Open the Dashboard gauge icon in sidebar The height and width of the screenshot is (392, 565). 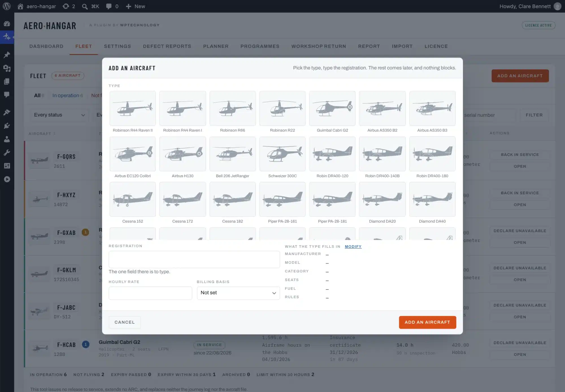click(7, 24)
